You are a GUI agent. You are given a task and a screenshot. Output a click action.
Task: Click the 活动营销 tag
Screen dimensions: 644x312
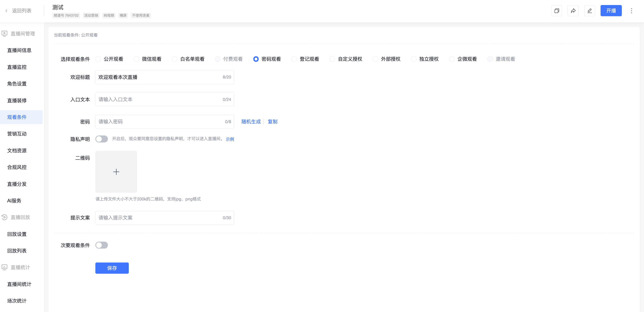pos(91,15)
